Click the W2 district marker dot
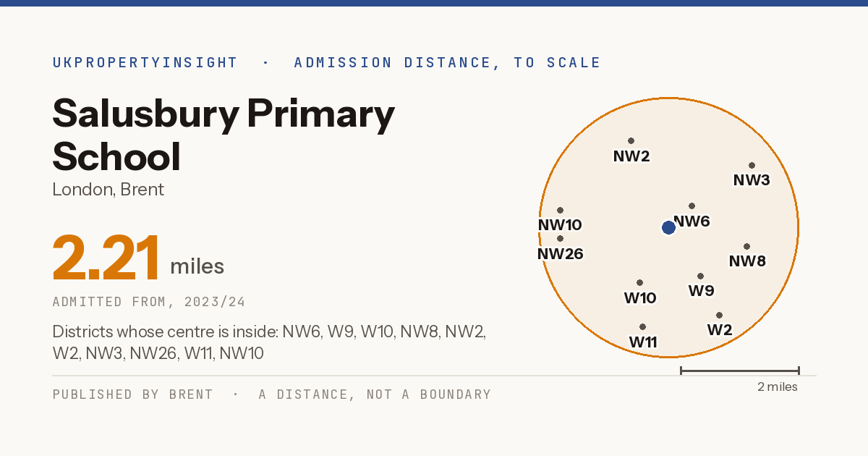Viewport: 868px width, 456px height. pos(719,315)
